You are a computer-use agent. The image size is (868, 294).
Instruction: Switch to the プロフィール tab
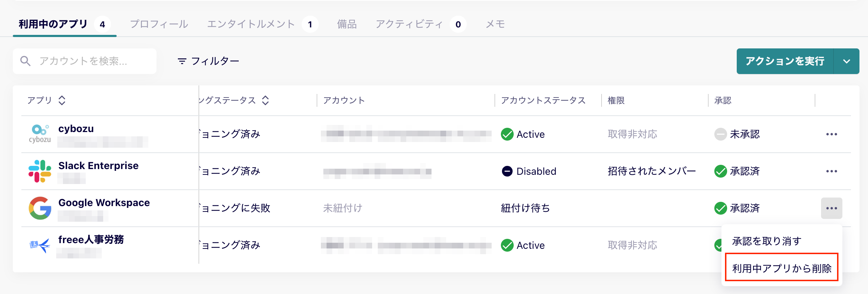[159, 24]
